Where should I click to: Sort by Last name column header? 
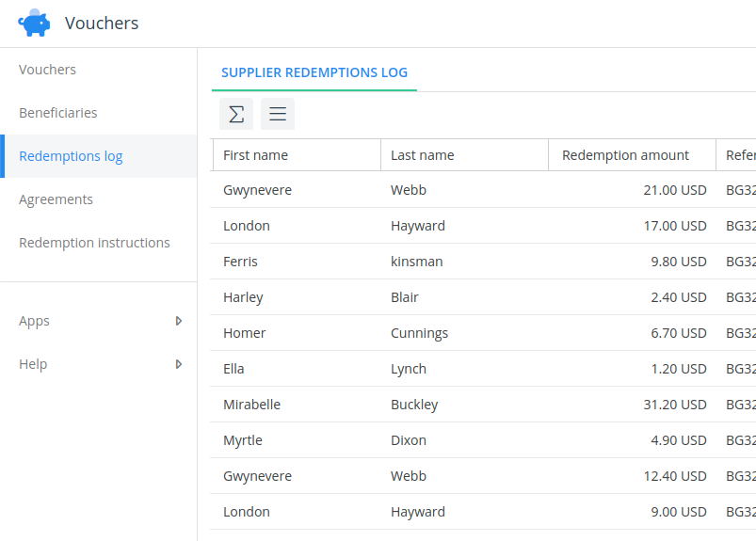click(423, 155)
